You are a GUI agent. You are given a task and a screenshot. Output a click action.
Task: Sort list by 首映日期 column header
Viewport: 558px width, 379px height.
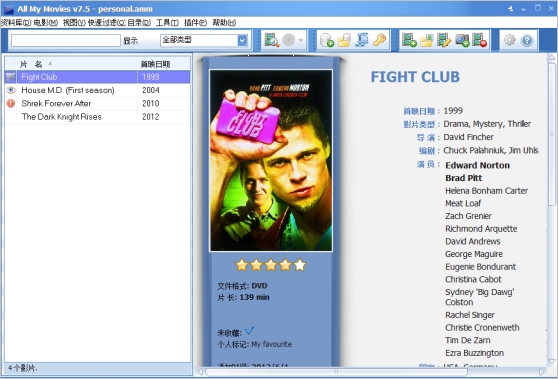164,64
